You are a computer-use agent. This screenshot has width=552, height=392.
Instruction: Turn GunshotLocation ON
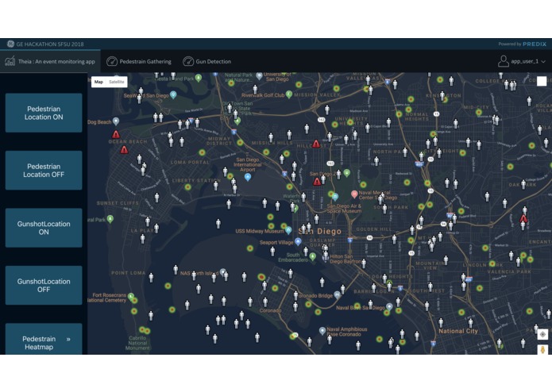pyautogui.click(x=44, y=228)
